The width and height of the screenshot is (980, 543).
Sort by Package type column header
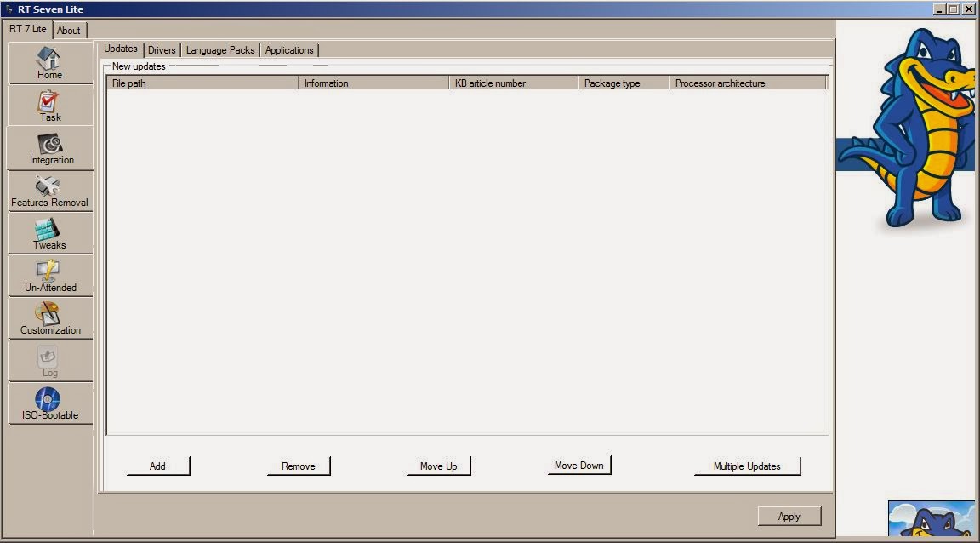click(624, 83)
